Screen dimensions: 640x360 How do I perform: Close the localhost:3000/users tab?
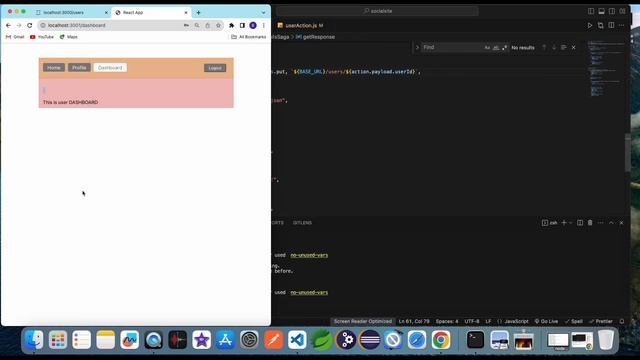106,13
